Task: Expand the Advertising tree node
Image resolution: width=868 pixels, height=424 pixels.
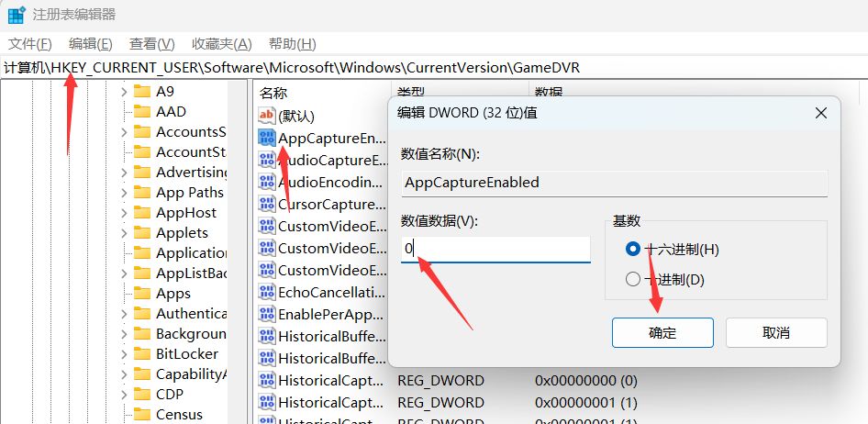Action: click(x=124, y=173)
